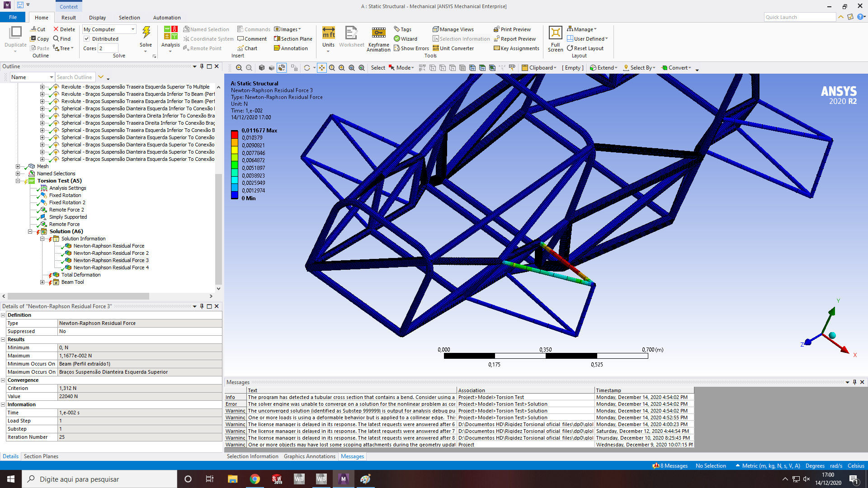The image size is (868, 488).
Task: Click the Quick Launch search field
Action: coord(800,17)
